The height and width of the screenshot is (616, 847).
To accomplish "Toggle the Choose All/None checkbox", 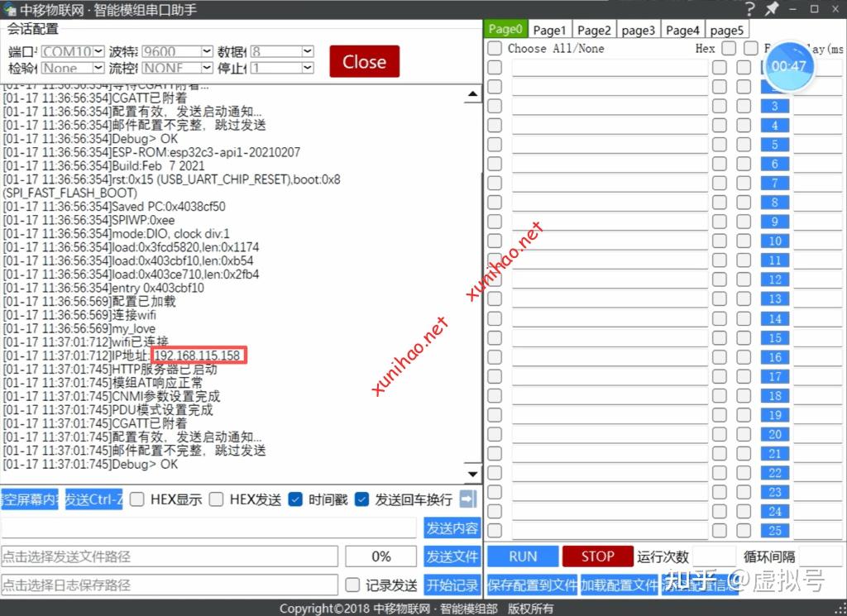I will click(x=495, y=49).
